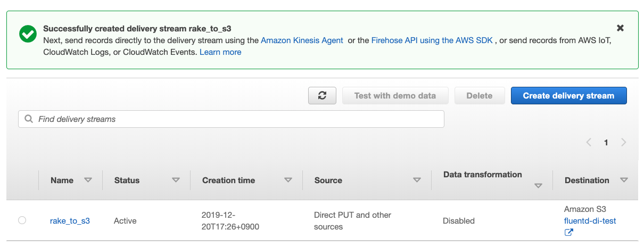644x246 pixels.
Task: Click the green success checkmark icon
Action: tap(27, 34)
